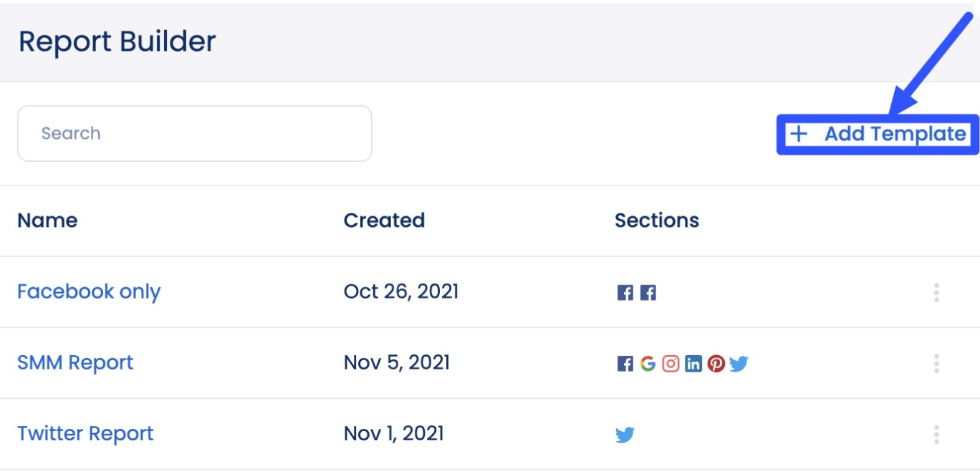This screenshot has height=474, width=980.
Task: Click the Instagram icon in SMM Report sections
Action: click(x=670, y=363)
